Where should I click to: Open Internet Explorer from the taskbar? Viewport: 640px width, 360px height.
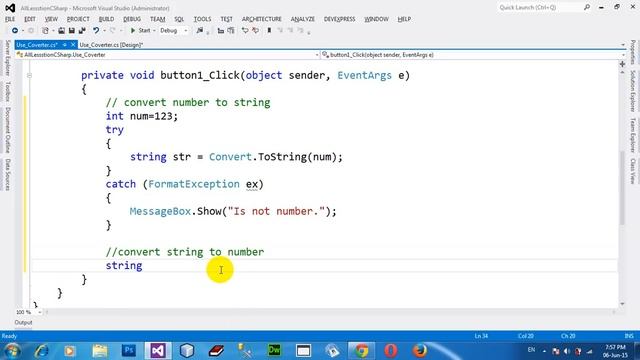41,351
